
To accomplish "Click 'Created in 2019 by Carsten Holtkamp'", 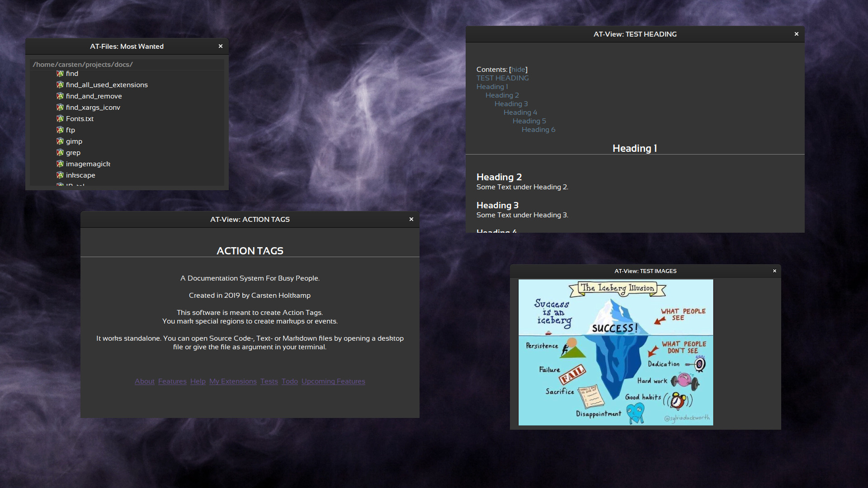I will [250, 296].
